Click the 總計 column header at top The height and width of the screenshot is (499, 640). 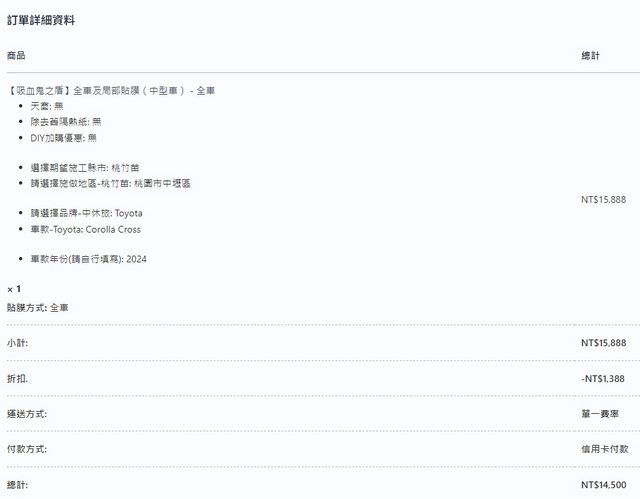coord(590,55)
